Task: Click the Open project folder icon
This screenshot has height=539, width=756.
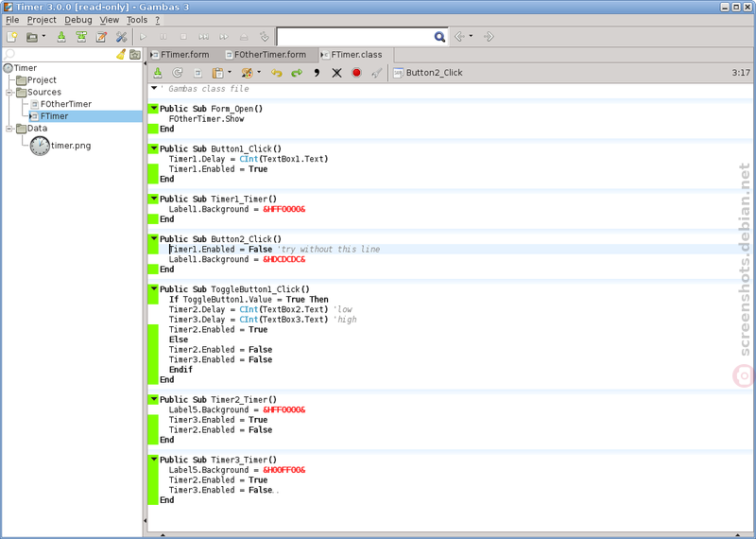Action: [32, 37]
